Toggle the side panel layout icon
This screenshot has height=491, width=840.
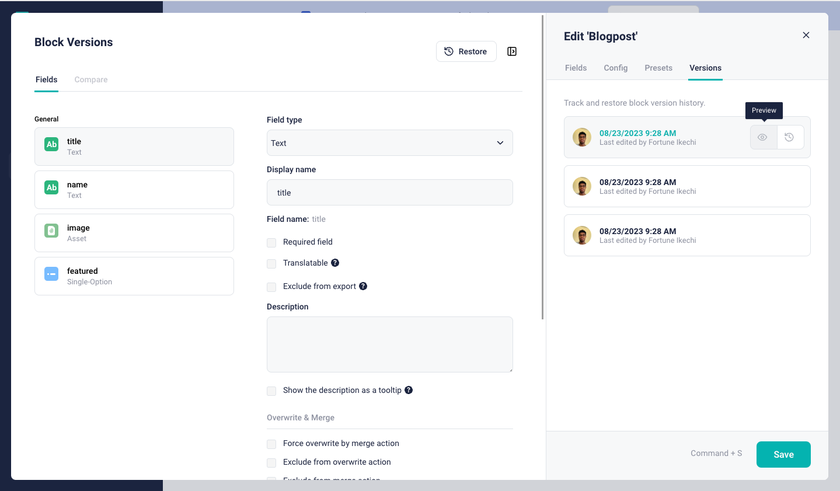pos(512,51)
